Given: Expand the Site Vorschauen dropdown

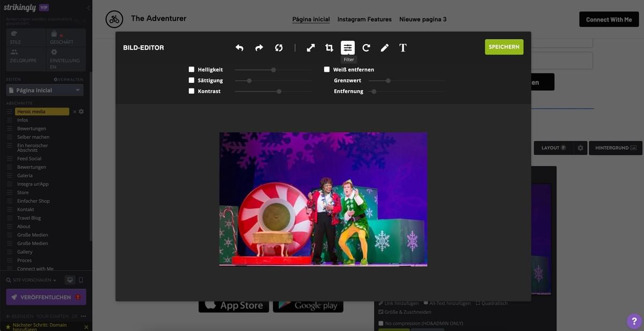Looking at the screenshot, I should [32, 280].
